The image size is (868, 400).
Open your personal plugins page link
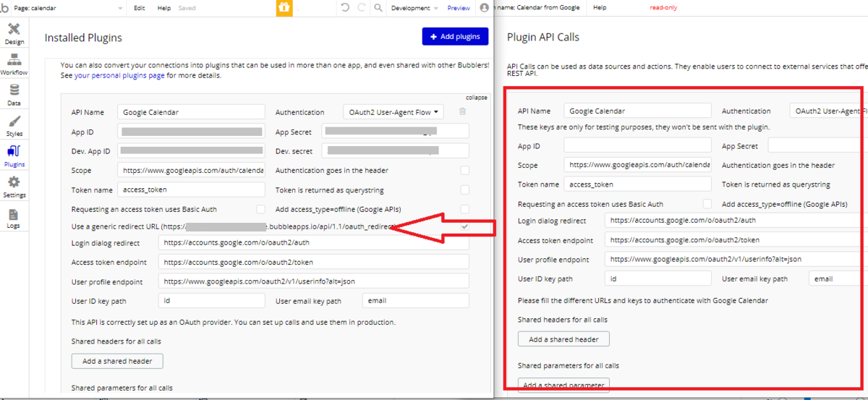coord(119,75)
